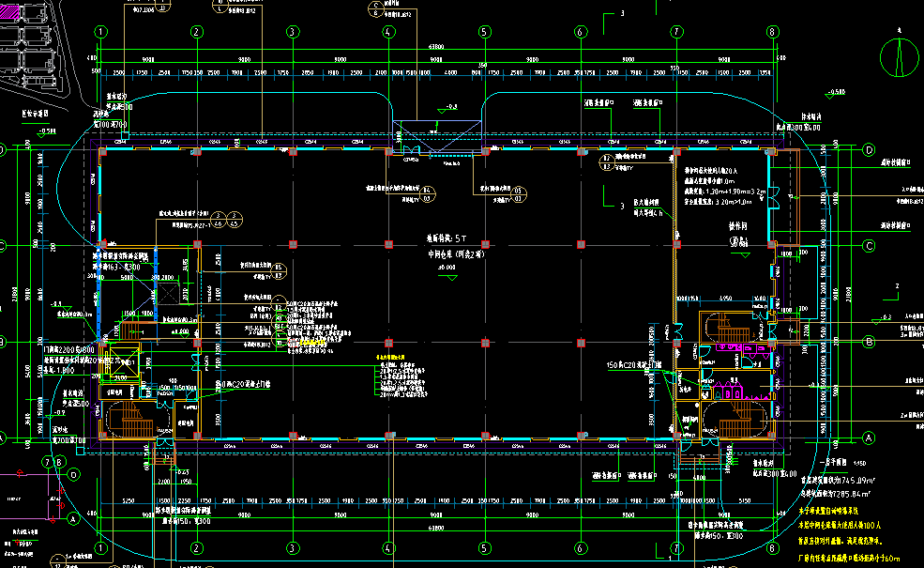Screen dimensions: 924x568
Task: Select the north entrance canopy with diagonal lines
Action: point(437,136)
